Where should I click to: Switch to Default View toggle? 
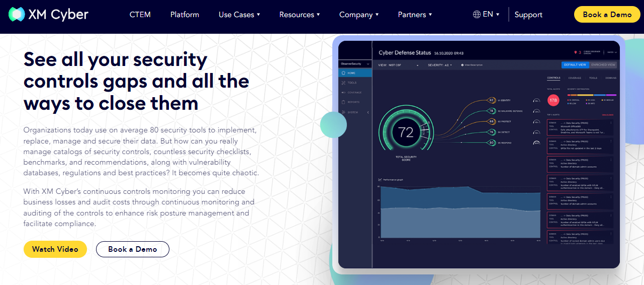click(x=575, y=65)
